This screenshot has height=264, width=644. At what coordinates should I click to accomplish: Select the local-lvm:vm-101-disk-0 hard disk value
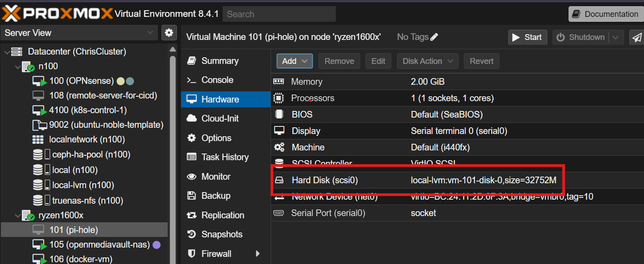tap(483, 180)
